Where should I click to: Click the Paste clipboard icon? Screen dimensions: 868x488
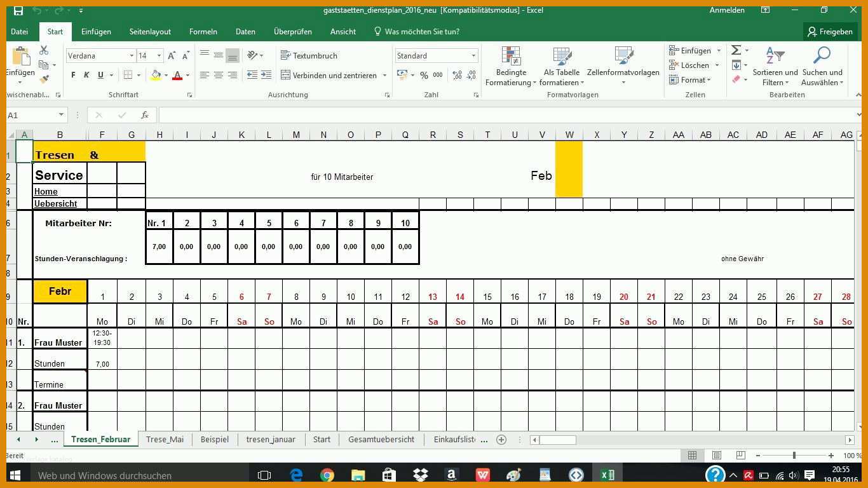click(21, 57)
